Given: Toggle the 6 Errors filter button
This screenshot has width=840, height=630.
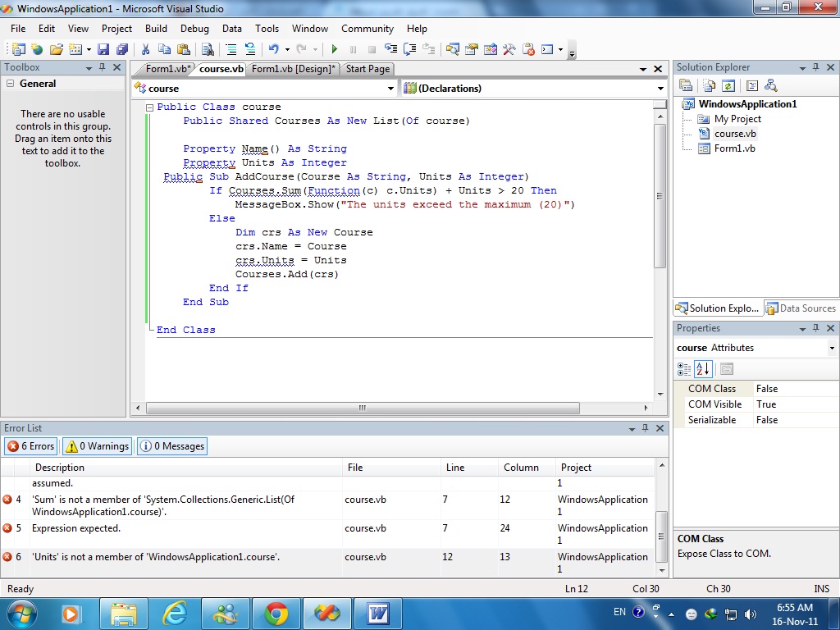Looking at the screenshot, I should click(x=31, y=446).
